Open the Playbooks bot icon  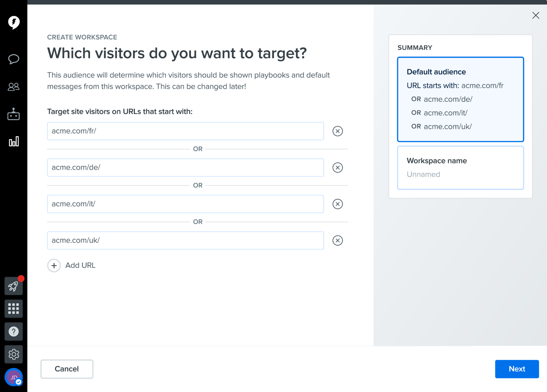[x=14, y=114]
